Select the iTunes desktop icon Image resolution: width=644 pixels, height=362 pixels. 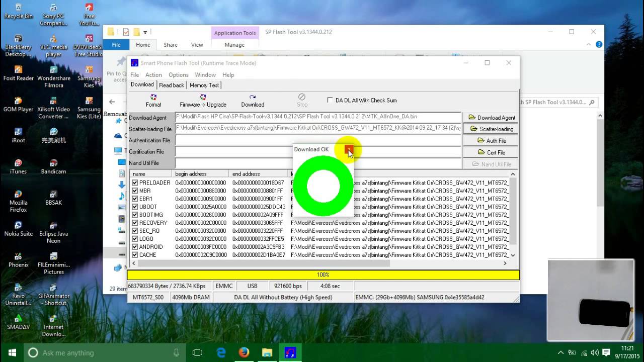[18, 167]
